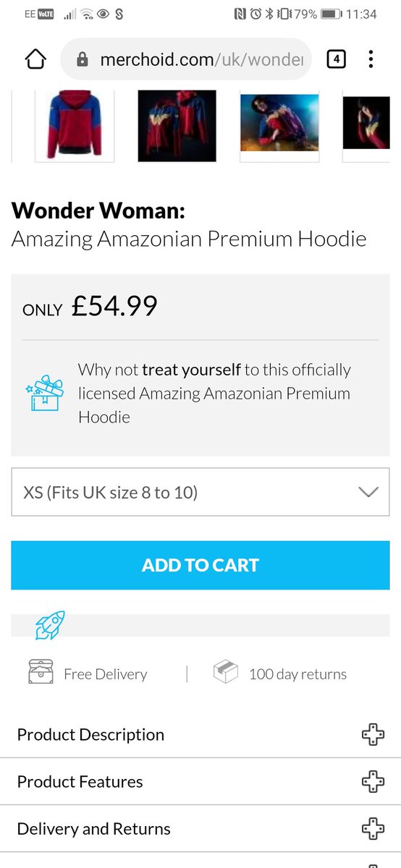Add the hoodie to cart

click(x=200, y=565)
